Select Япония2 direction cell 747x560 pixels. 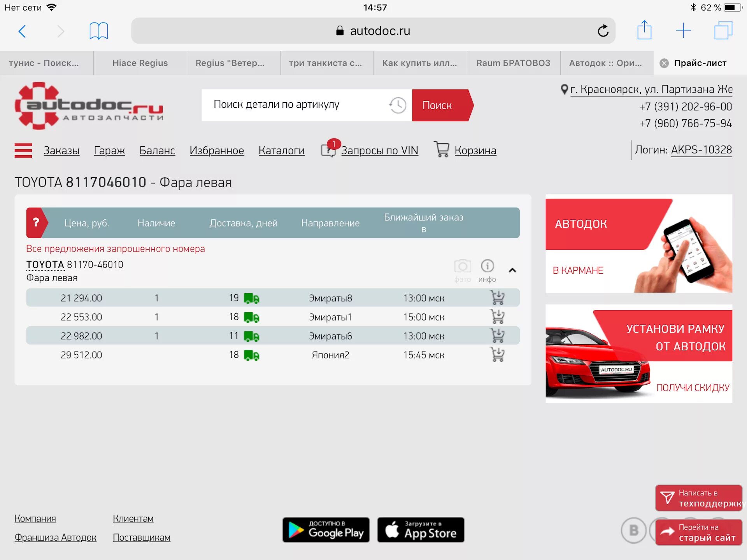[x=330, y=355]
